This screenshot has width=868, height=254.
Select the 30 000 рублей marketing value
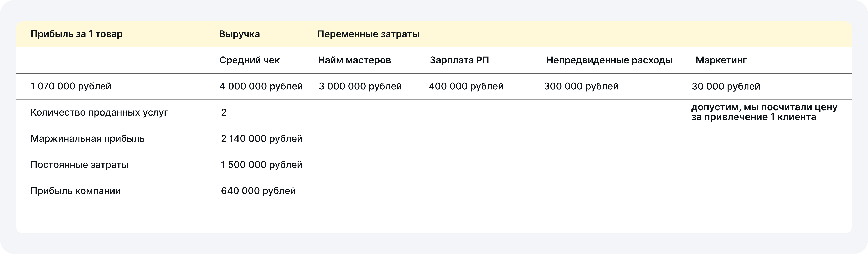(726, 87)
